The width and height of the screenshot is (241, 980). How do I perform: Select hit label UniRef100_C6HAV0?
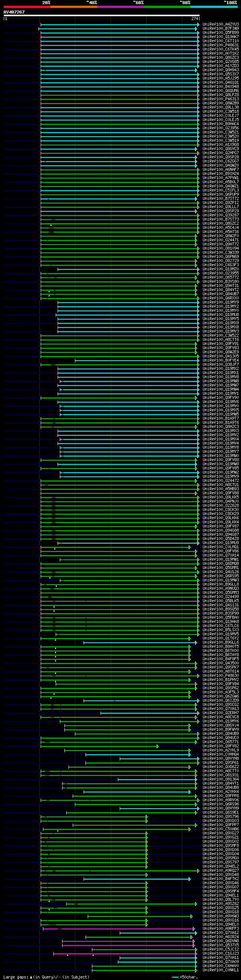coord(221,966)
